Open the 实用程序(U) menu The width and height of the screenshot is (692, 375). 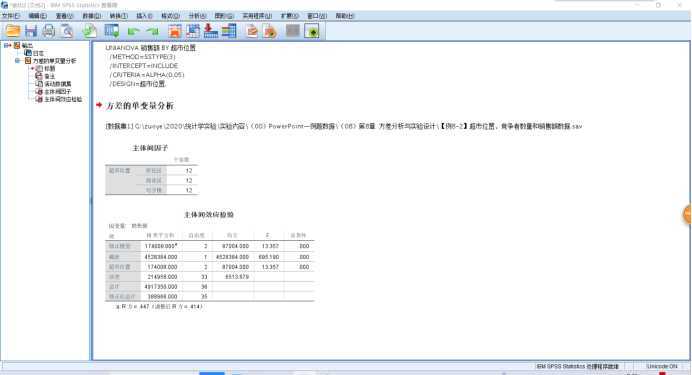click(x=257, y=16)
